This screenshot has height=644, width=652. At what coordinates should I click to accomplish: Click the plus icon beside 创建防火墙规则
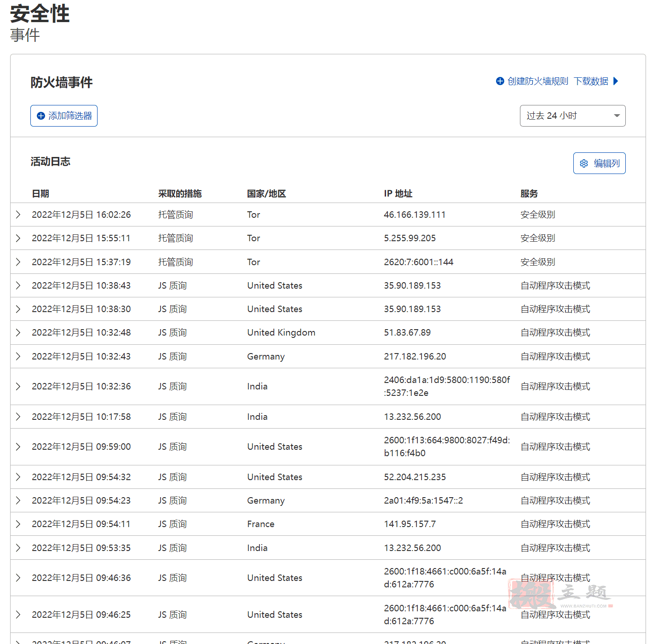pyautogui.click(x=500, y=81)
